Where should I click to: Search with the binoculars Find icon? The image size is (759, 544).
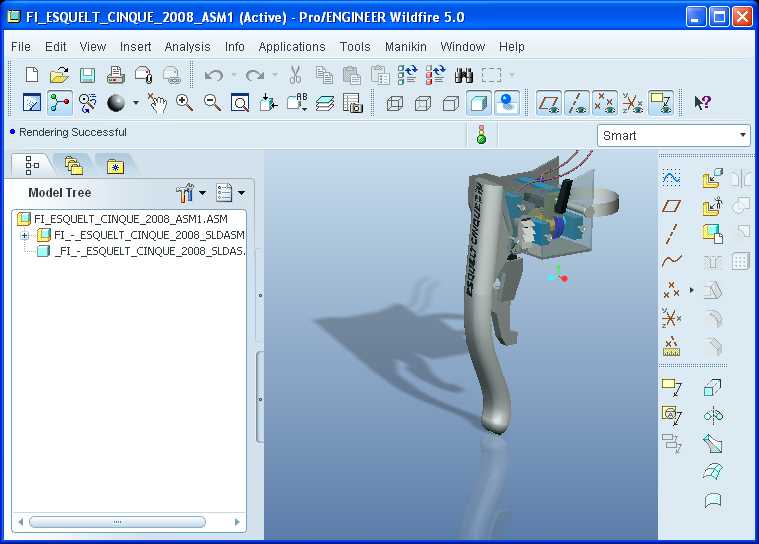tap(464, 75)
